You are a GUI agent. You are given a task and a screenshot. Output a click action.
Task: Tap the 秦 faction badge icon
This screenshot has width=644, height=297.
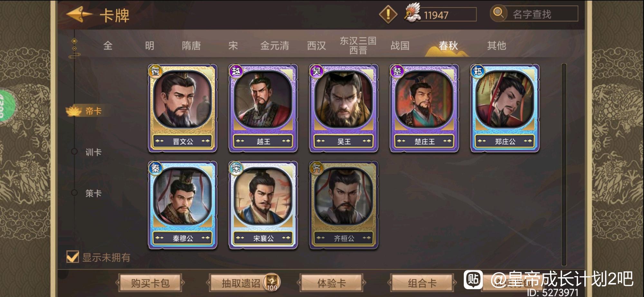point(155,168)
